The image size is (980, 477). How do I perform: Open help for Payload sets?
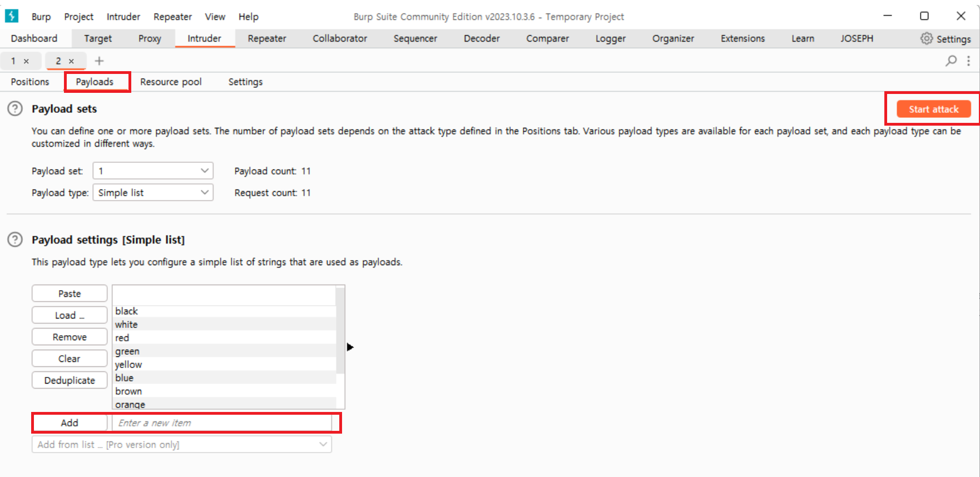click(x=15, y=108)
